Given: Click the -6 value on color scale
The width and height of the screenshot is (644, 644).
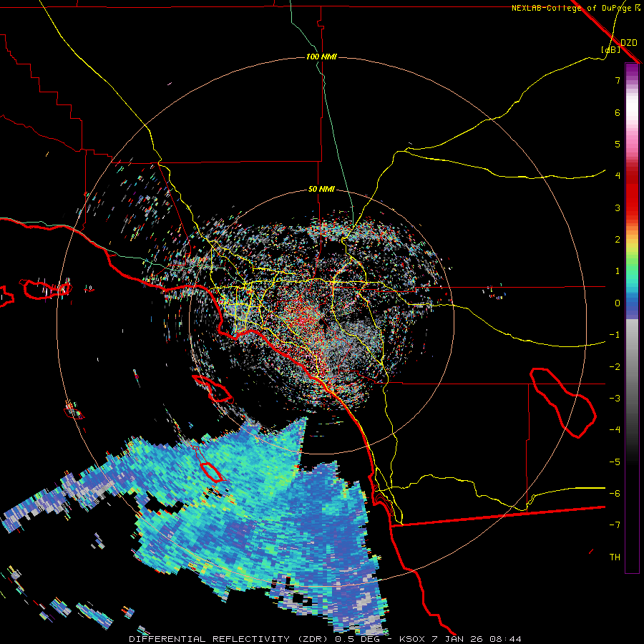Looking at the screenshot, I should pyautogui.click(x=615, y=494).
